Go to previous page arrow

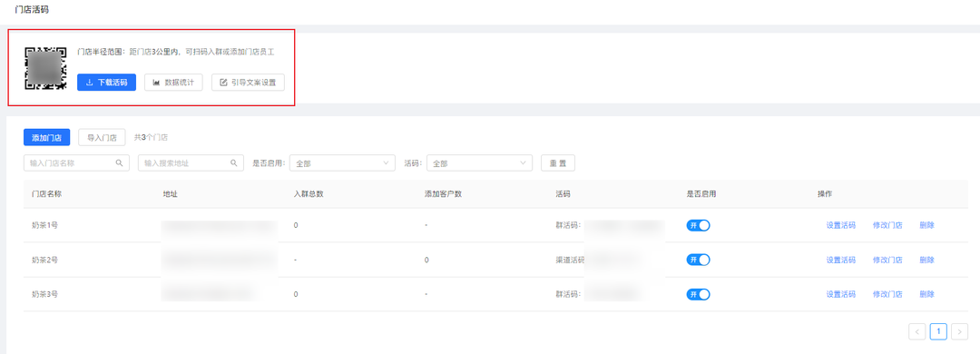(916, 331)
